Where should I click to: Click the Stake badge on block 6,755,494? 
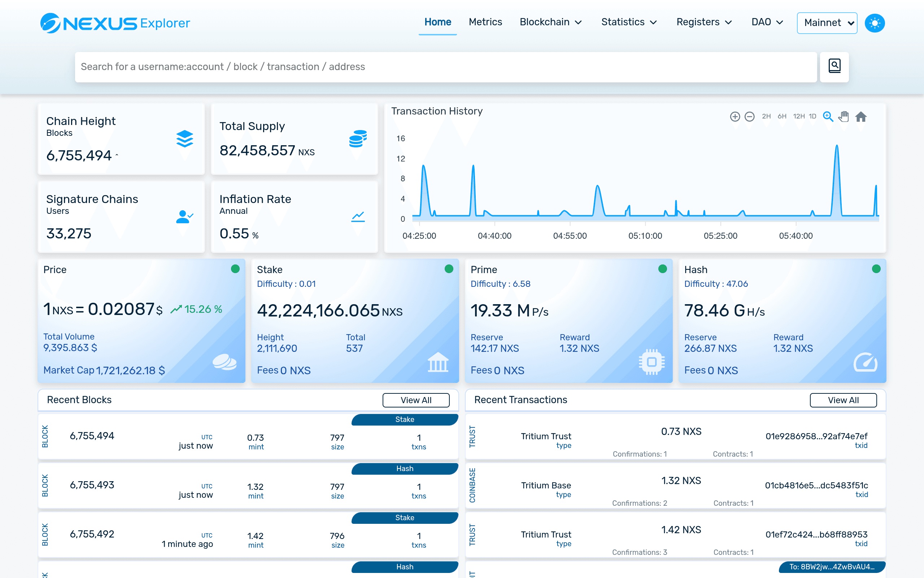(405, 419)
